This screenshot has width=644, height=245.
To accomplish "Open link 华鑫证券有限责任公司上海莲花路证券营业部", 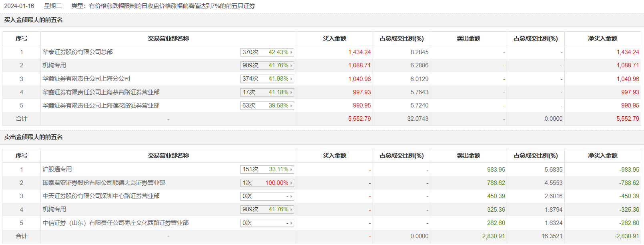I will [101, 105].
